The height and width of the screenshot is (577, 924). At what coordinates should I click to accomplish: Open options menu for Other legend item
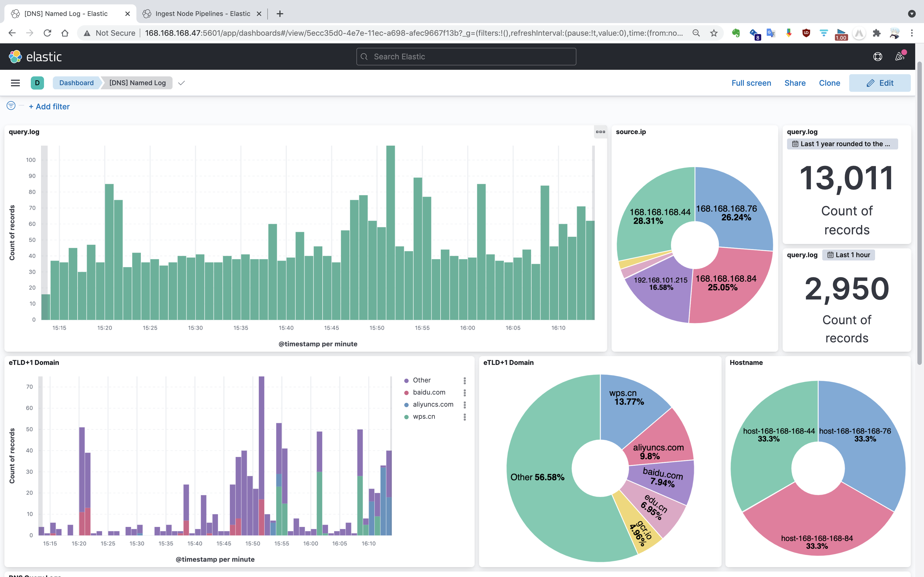click(x=465, y=381)
